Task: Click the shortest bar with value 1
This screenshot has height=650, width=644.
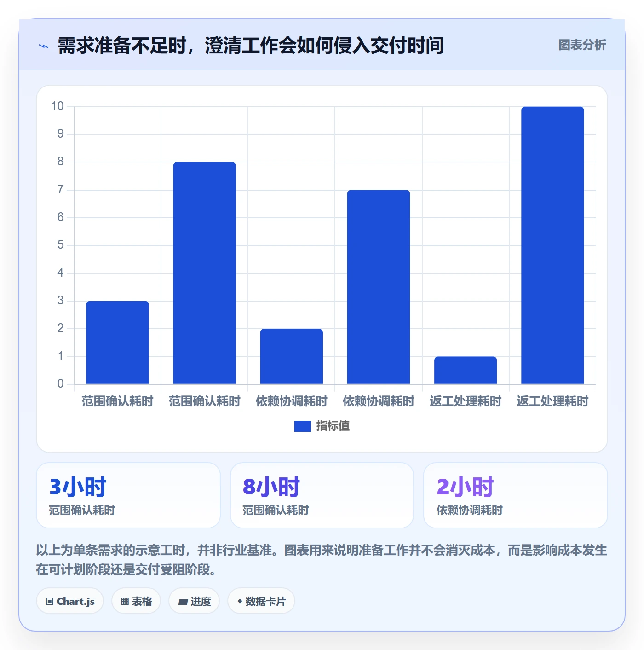Action: coord(466,370)
